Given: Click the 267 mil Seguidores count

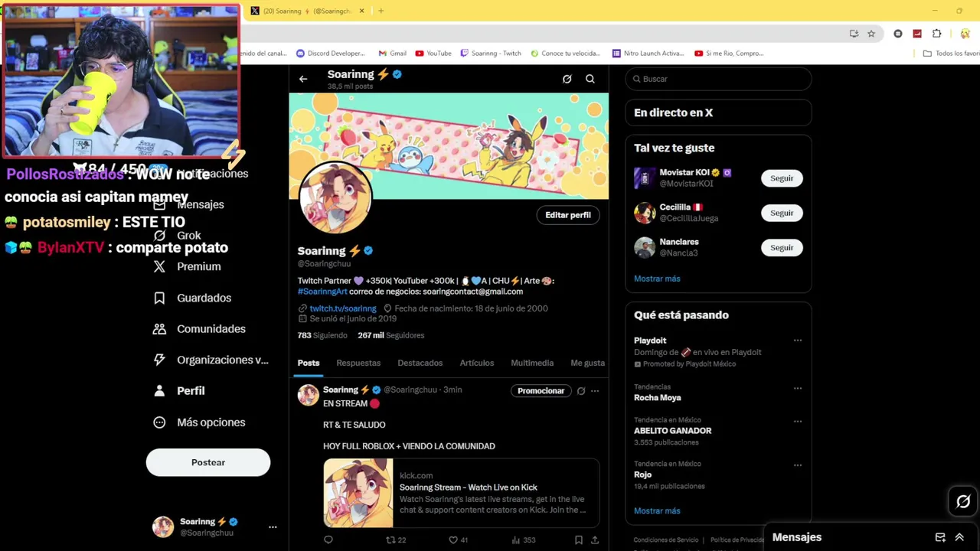Looking at the screenshot, I should [391, 335].
